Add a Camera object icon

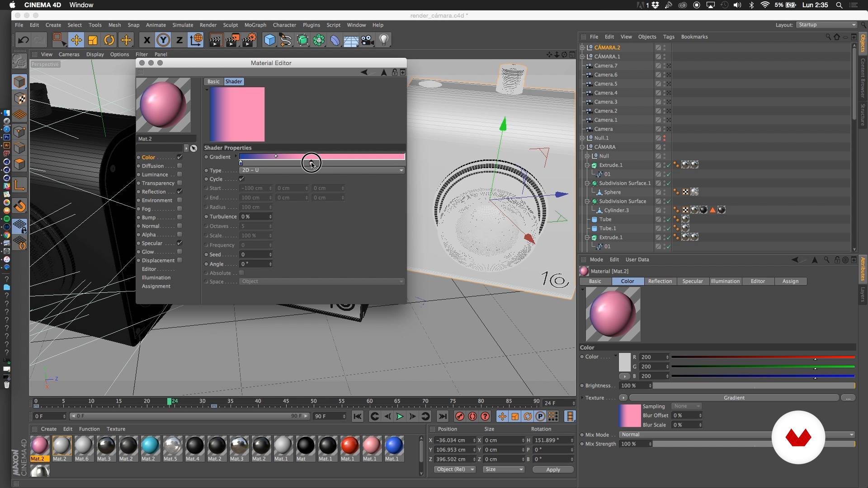tap(368, 40)
